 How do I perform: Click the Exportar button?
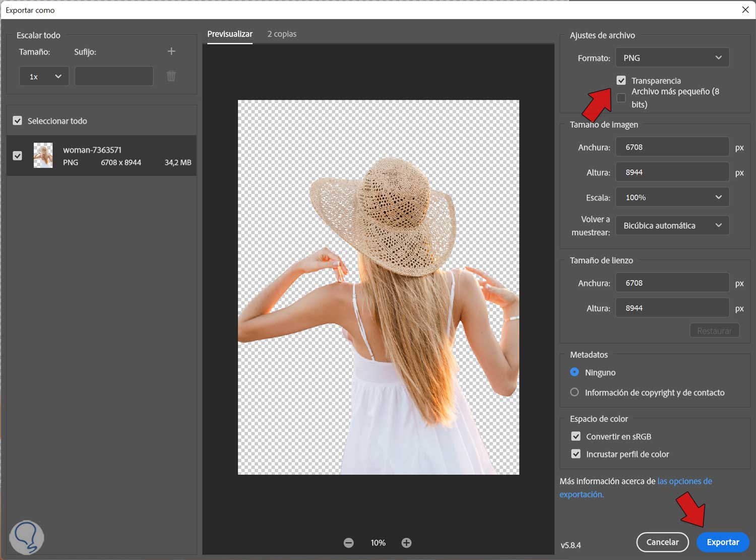pos(723,542)
